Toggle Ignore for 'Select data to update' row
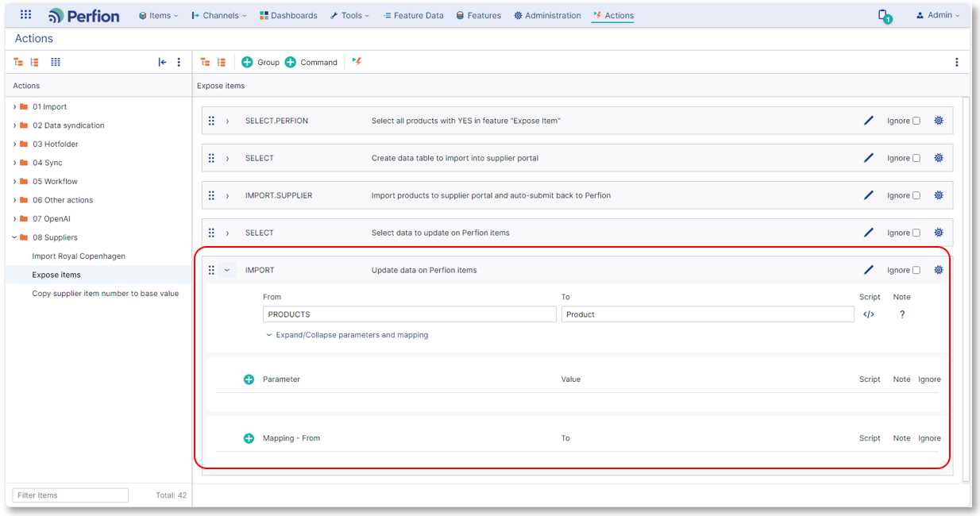Viewport: 980px width, 516px height. (916, 233)
